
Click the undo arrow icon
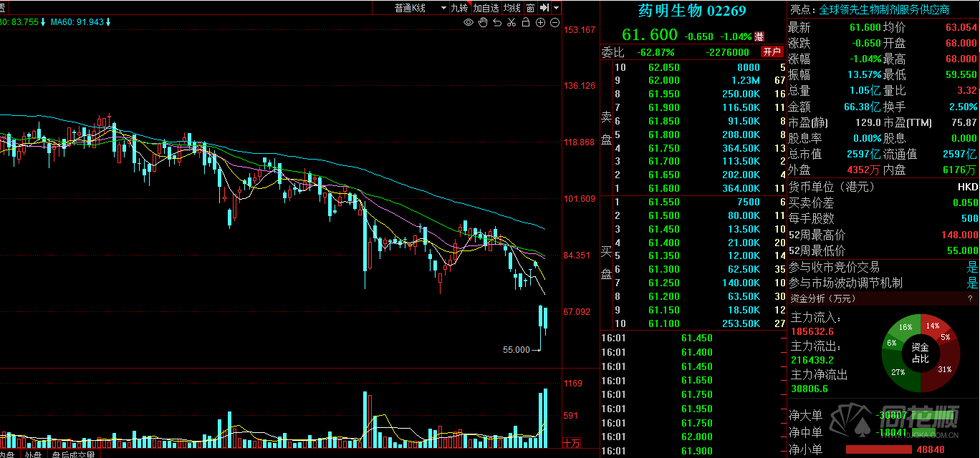pyautogui.click(x=496, y=23)
